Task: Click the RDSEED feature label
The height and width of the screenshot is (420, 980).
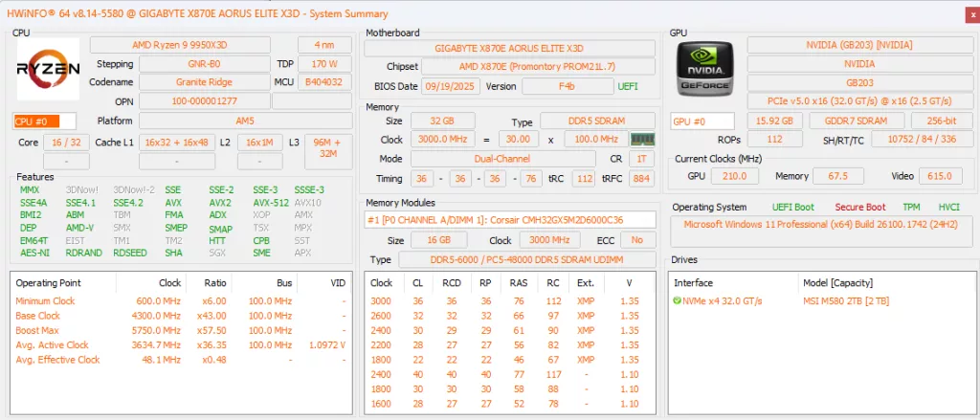Action: (x=129, y=254)
